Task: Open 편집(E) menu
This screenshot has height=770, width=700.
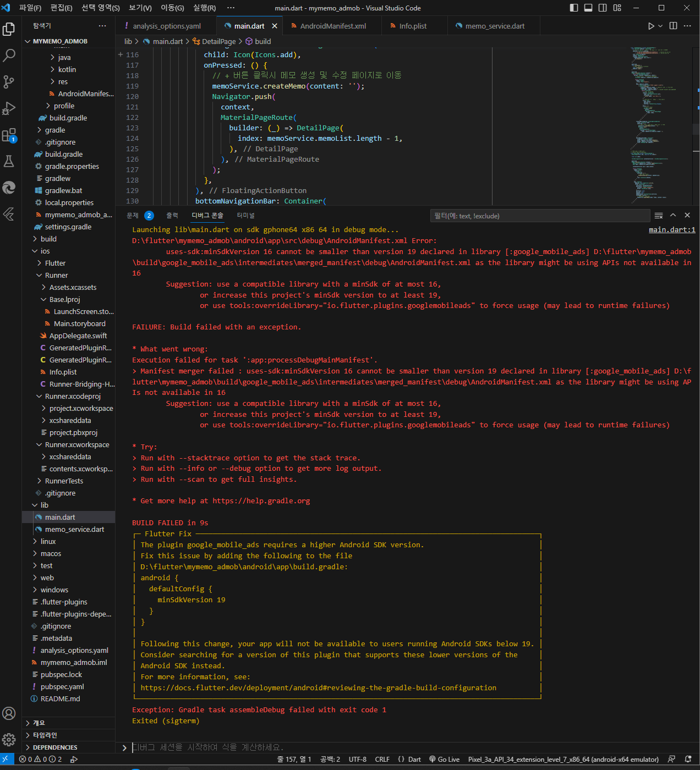Action: [x=61, y=8]
